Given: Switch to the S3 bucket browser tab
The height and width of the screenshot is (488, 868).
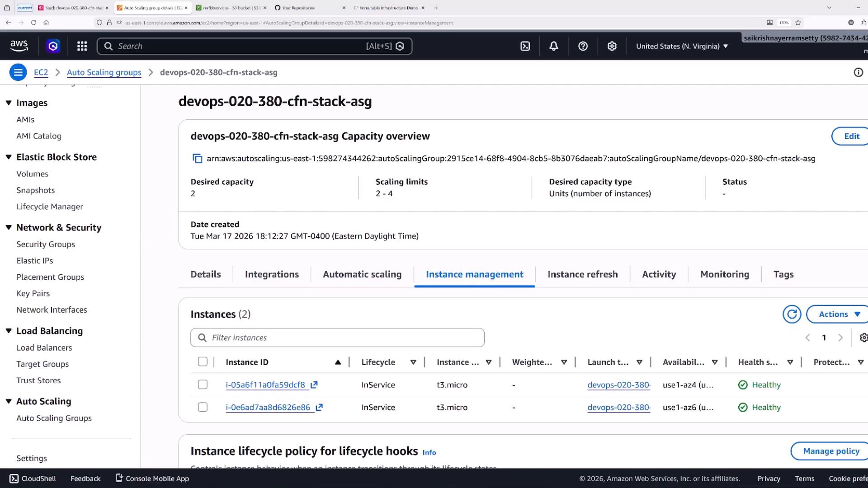Looking at the screenshot, I should 231,8.
